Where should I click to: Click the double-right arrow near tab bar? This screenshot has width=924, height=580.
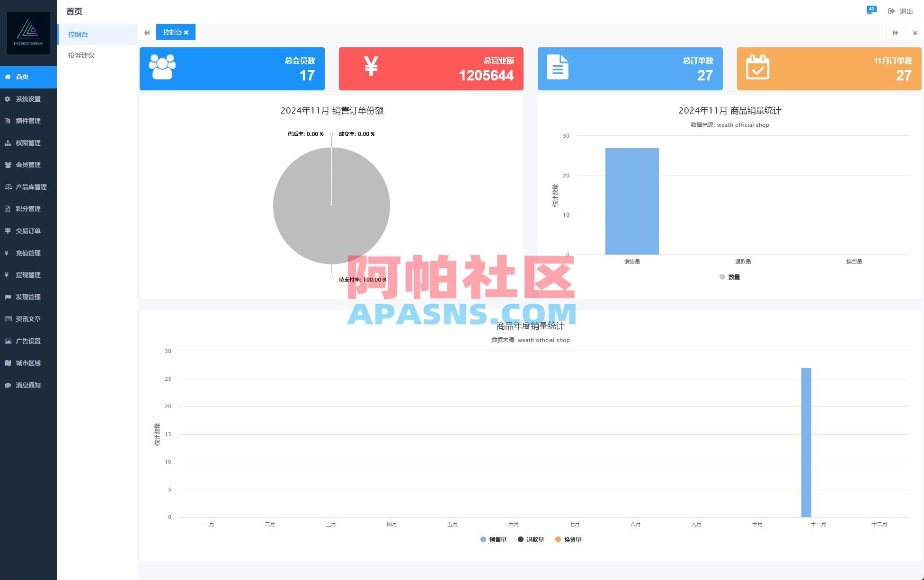896,32
